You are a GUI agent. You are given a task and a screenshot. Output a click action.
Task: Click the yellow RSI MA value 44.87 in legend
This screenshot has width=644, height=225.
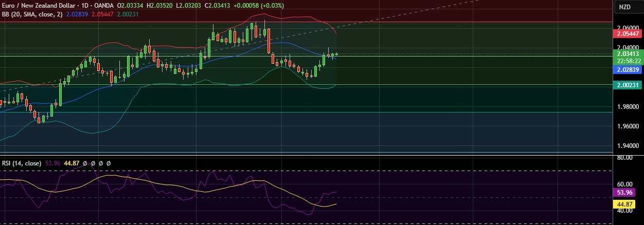[x=71, y=163]
